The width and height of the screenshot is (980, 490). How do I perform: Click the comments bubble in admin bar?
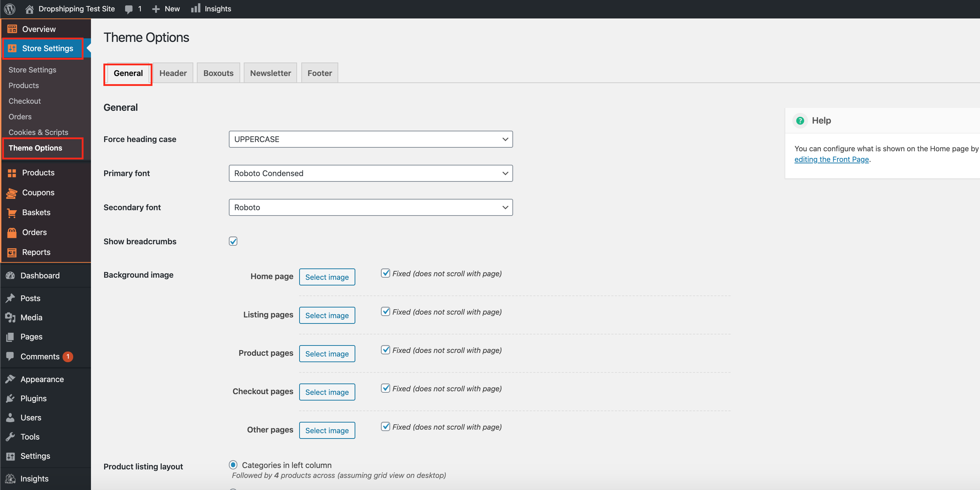[129, 9]
